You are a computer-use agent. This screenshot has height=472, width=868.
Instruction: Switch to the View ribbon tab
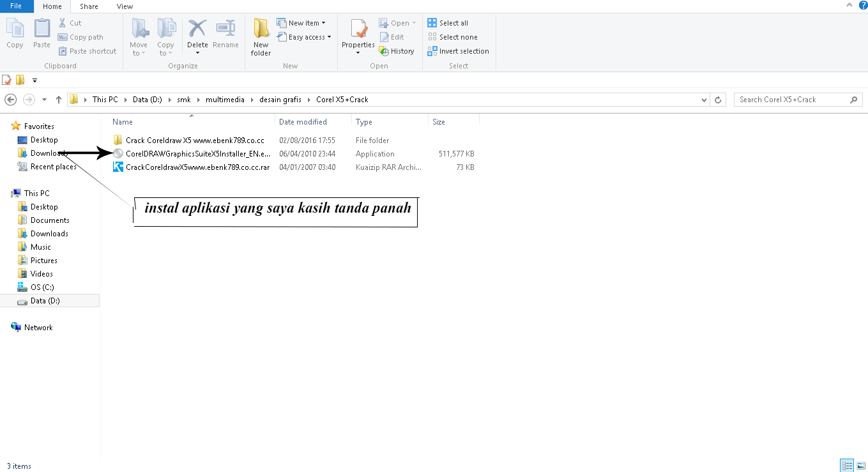(125, 6)
